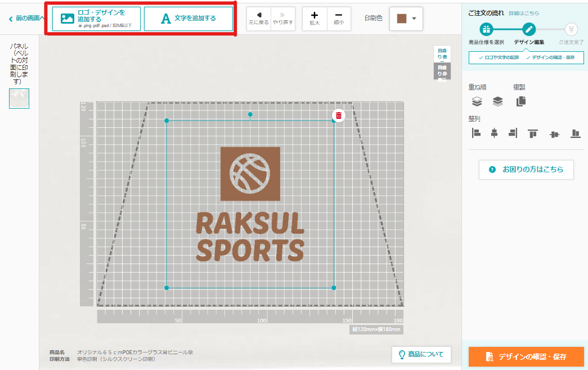Click the yen icon step ご注文完了
This screenshot has height=370, width=588.
pyautogui.click(x=571, y=29)
